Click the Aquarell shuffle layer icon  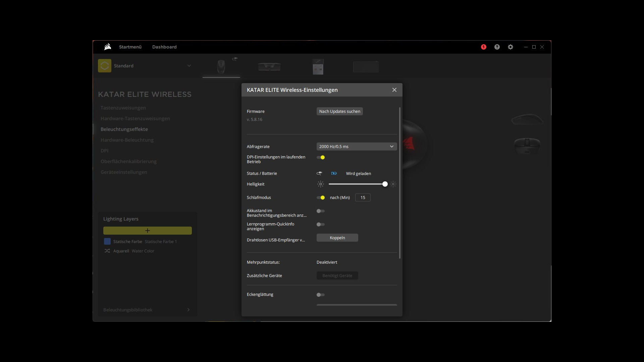pyautogui.click(x=107, y=251)
